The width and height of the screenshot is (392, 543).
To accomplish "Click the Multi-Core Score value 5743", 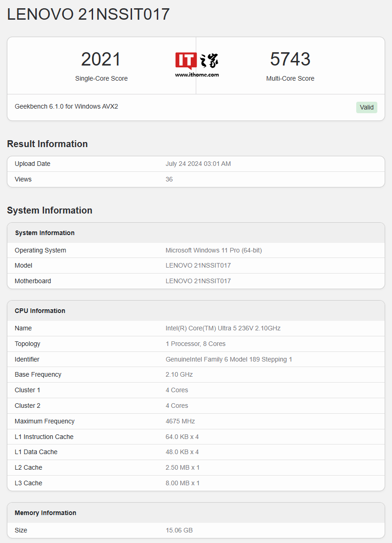I will pos(290,60).
